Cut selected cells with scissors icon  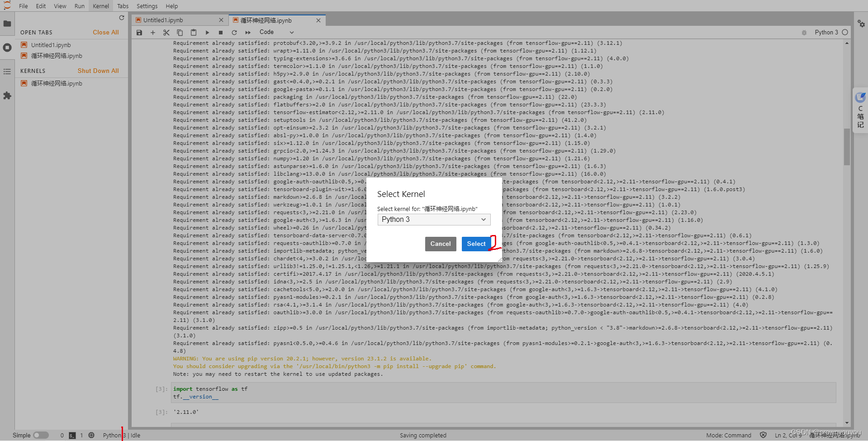coord(166,33)
